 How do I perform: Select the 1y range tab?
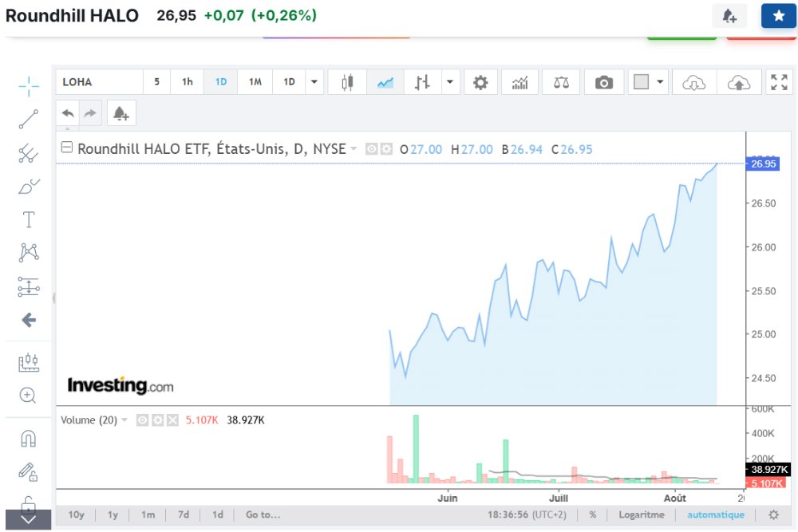coord(113,514)
